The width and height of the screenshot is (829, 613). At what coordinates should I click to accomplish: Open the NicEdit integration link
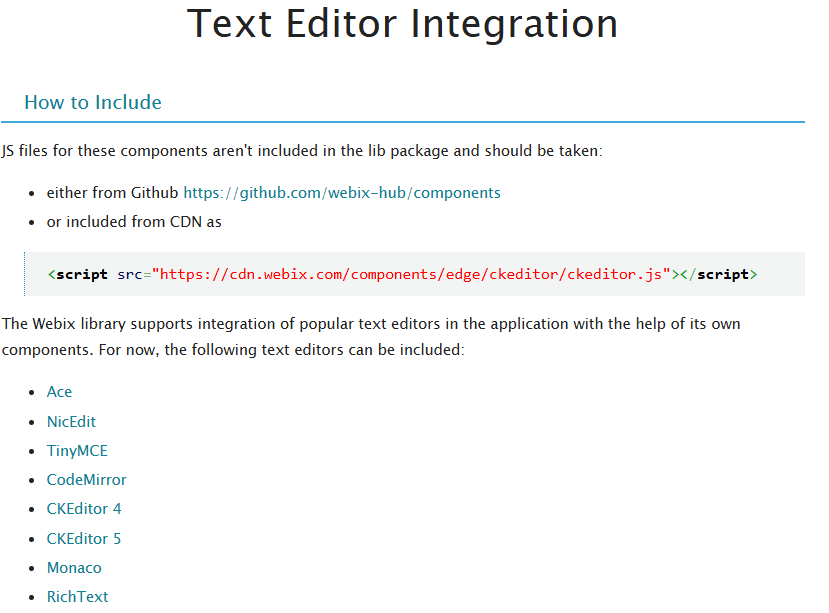tap(71, 421)
